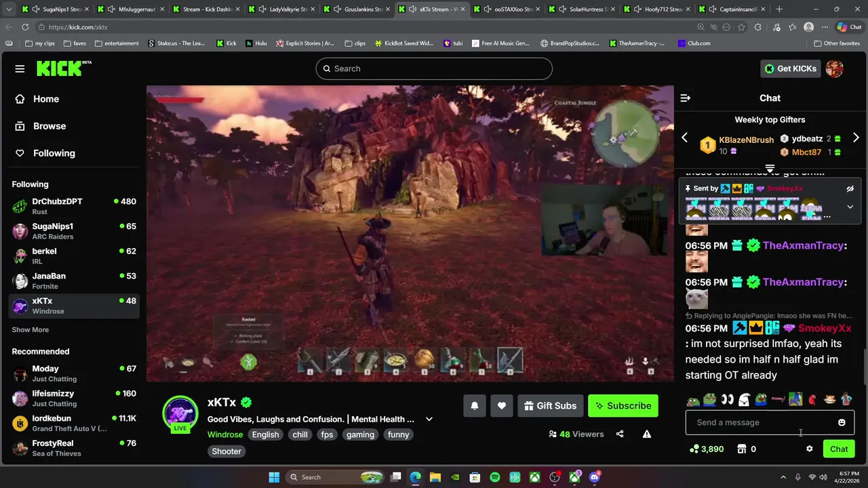
Task: Enable stream notifications with bell icon
Action: click(x=475, y=406)
